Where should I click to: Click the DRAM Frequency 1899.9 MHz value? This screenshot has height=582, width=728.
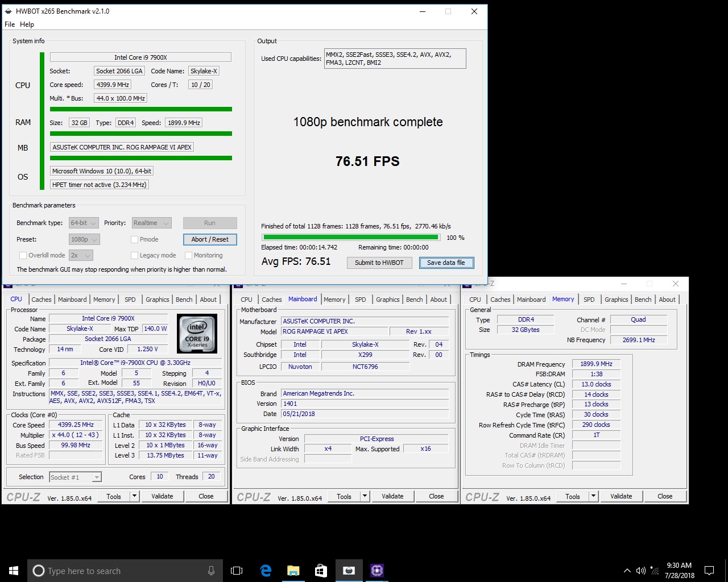tap(596, 364)
